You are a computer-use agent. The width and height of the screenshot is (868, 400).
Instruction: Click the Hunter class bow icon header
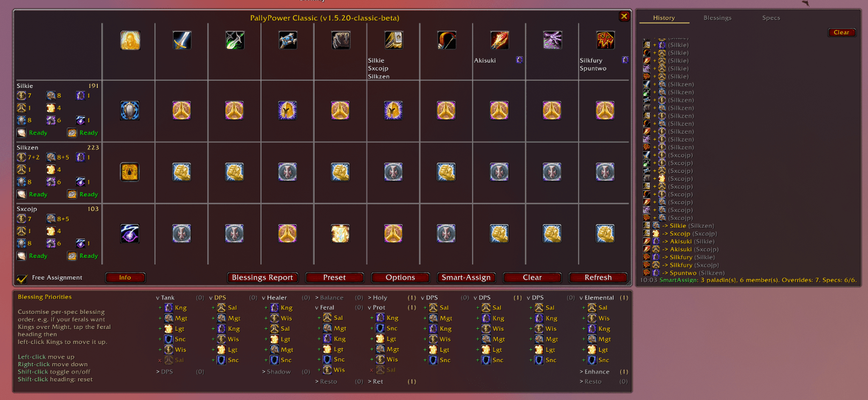tap(447, 40)
